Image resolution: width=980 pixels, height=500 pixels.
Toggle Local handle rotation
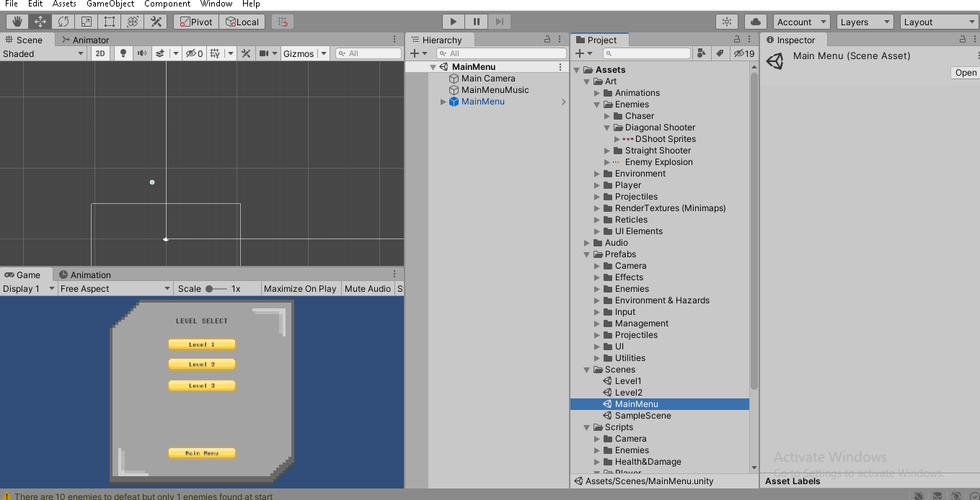[x=242, y=22]
